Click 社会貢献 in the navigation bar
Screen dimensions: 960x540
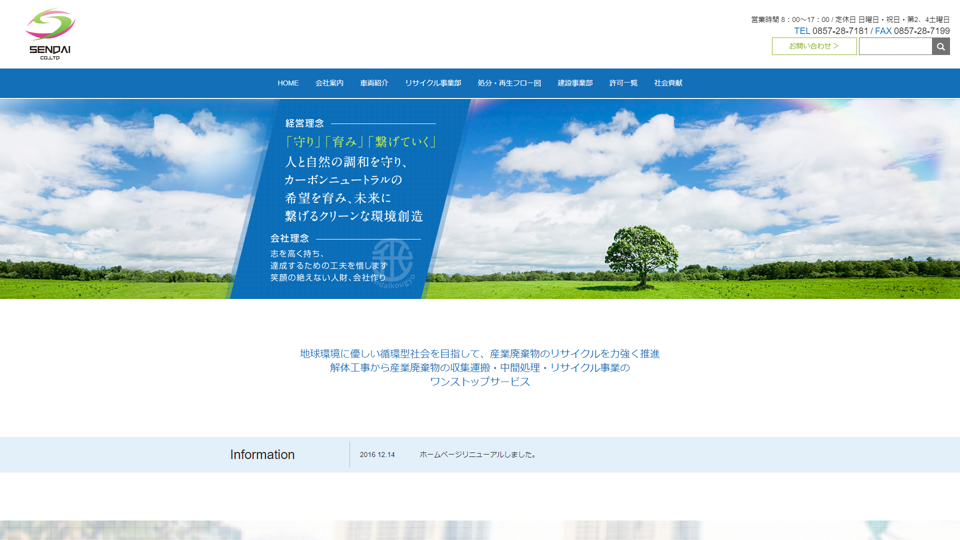(x=668, y=83)
